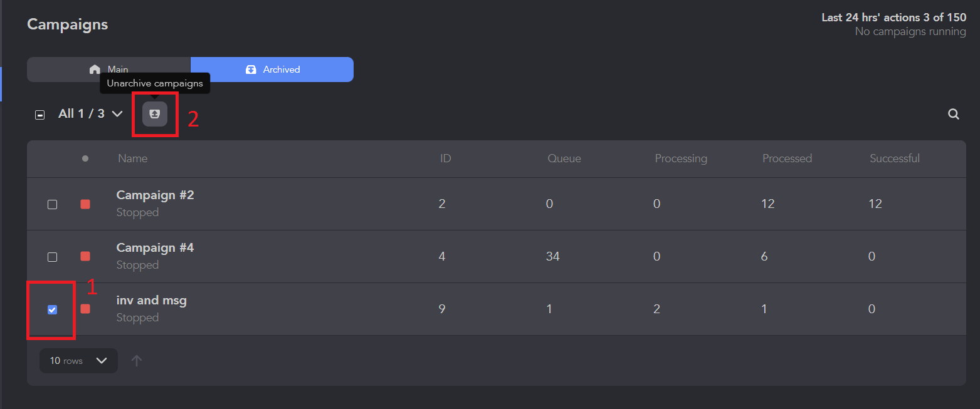Click the house icon in Main tab

pos(95,70)
